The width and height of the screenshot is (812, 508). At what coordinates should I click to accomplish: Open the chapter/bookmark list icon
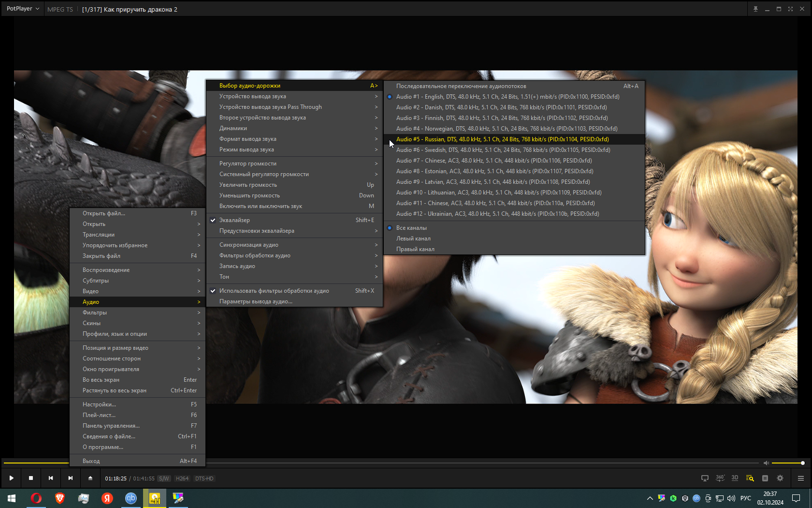tap(765, 478)
